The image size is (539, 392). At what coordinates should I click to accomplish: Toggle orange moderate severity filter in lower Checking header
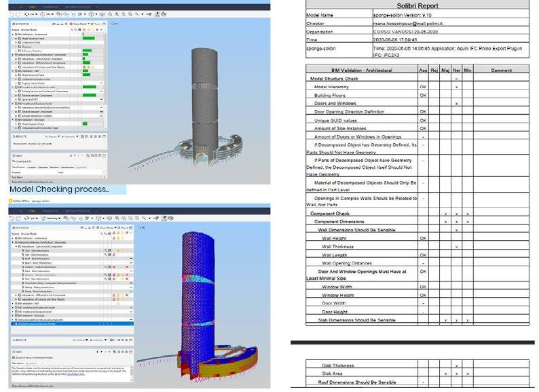pyautogui.click(x=118, y=233)
